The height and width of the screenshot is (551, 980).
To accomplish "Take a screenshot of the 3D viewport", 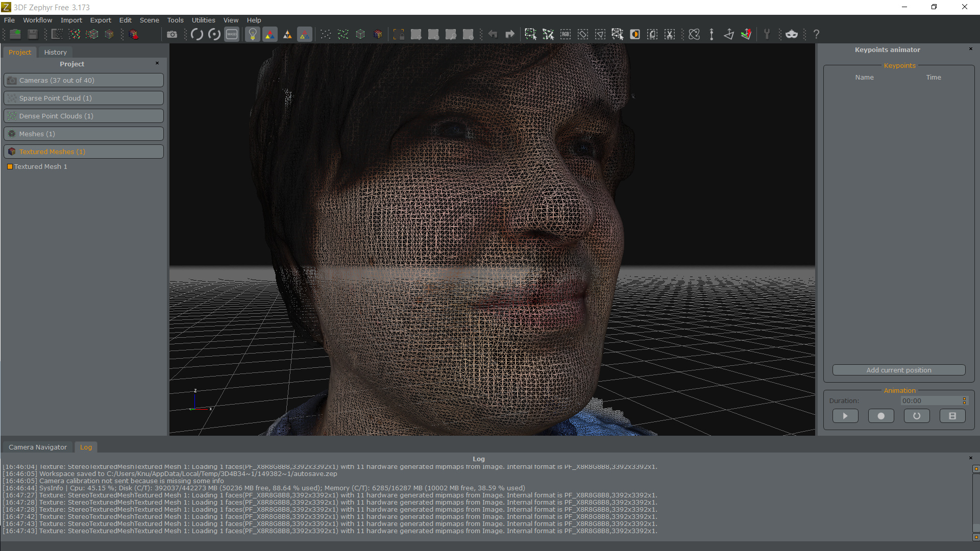I will pyautogui.click(x=172, y=34).
